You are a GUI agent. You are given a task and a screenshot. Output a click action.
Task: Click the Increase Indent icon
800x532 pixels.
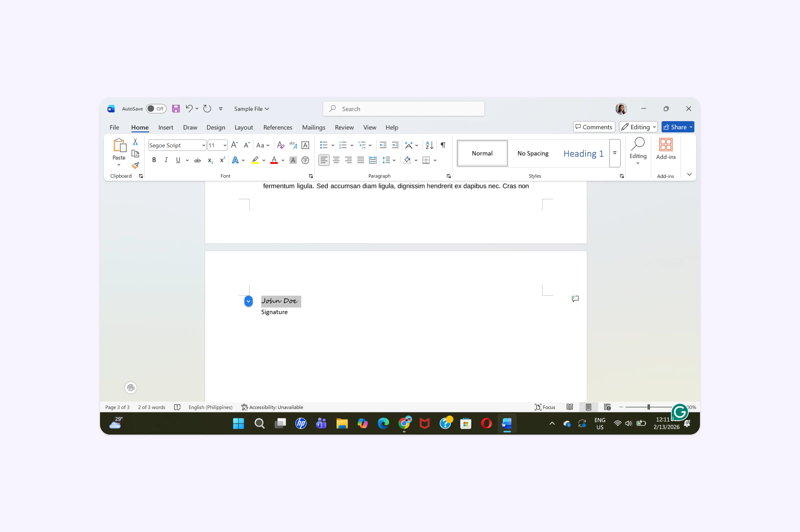(395, 145)
